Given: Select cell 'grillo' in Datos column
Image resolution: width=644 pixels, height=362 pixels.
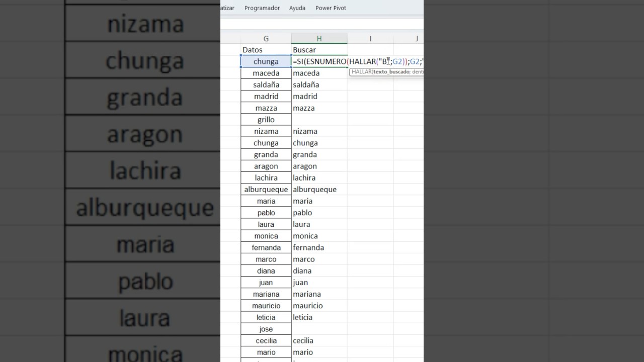Looking at the screenshot, I should [266, 120].
